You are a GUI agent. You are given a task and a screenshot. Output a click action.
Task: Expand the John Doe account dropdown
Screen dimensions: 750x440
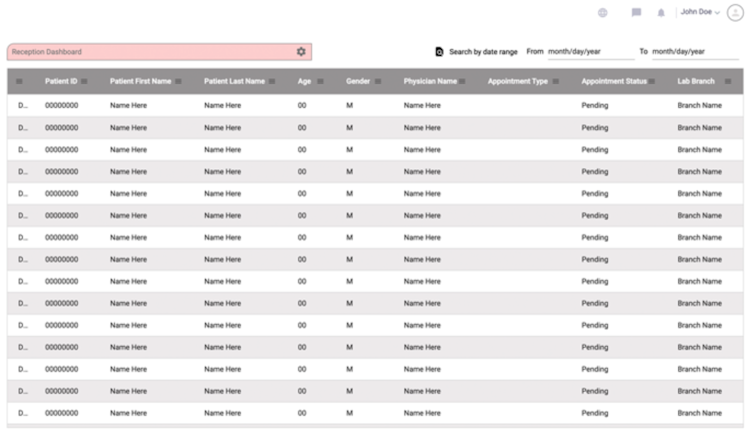[x=700, y=13]
